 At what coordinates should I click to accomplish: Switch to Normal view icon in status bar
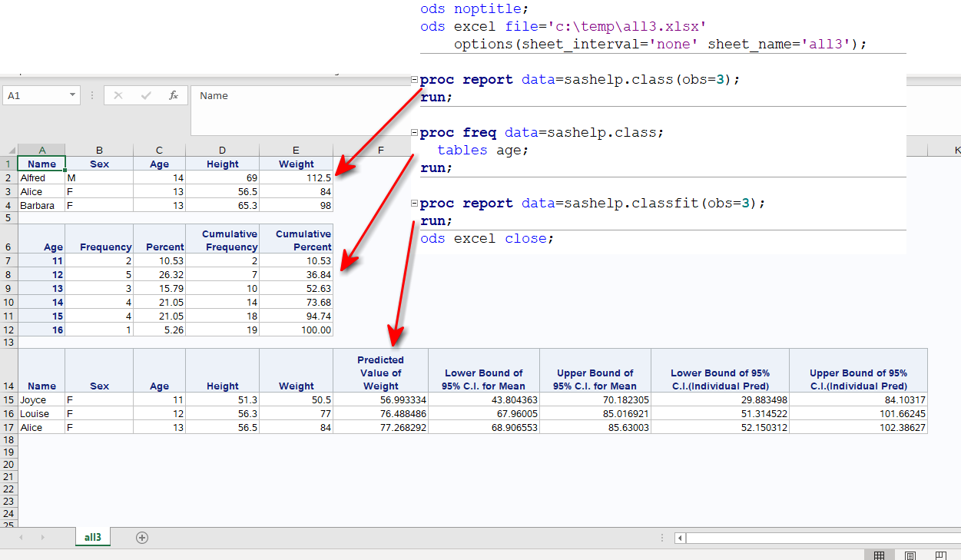point(880,555)
